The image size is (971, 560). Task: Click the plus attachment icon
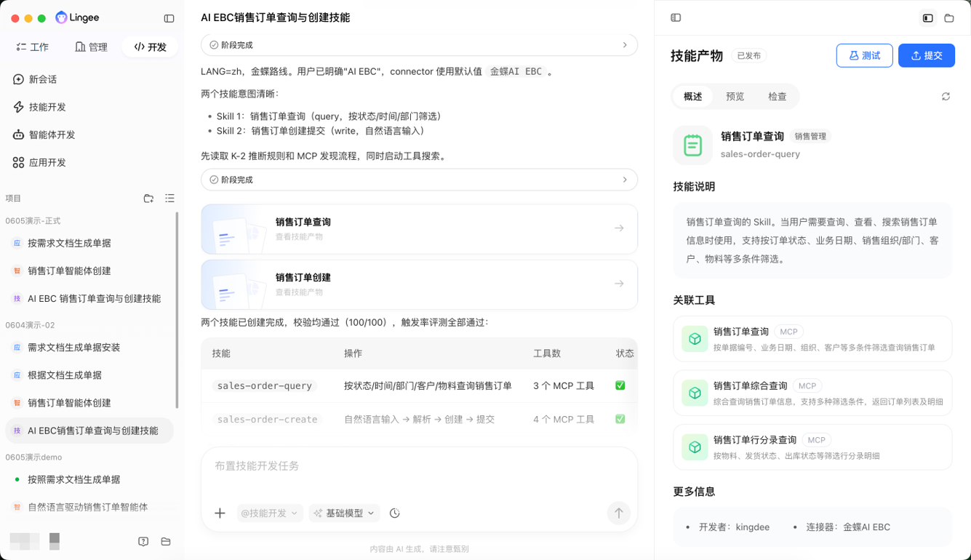pos(220,513)
